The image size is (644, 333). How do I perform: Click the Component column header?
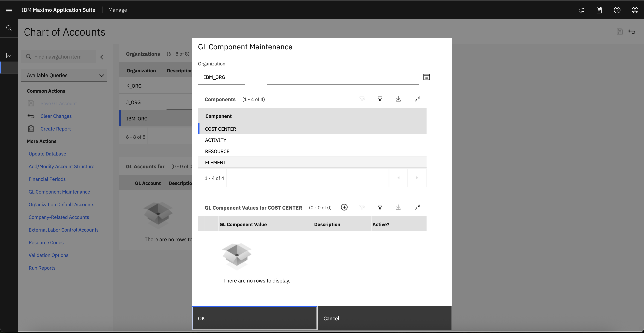pos(219,116)
